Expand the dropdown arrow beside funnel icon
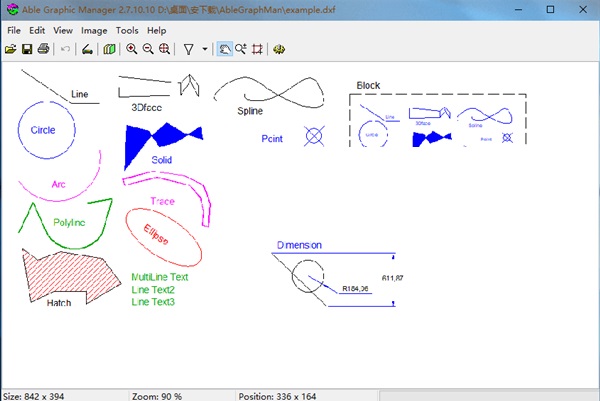The height and width of the screenshot is (401, 600). [204, 48]
